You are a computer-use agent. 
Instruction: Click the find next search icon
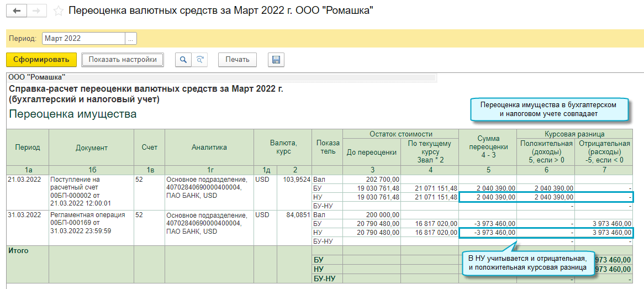[200, 60]
